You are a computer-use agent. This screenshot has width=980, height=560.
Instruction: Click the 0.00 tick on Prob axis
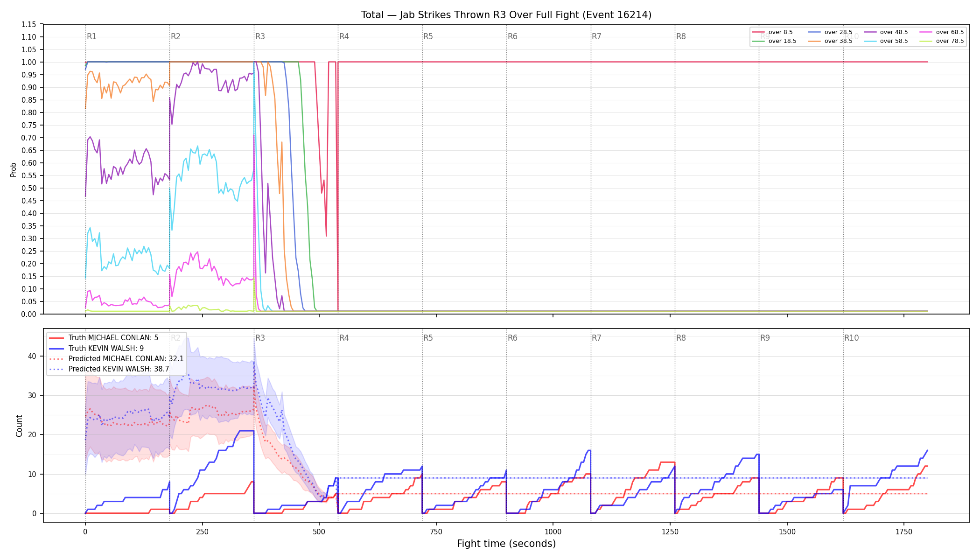point(28,314)
